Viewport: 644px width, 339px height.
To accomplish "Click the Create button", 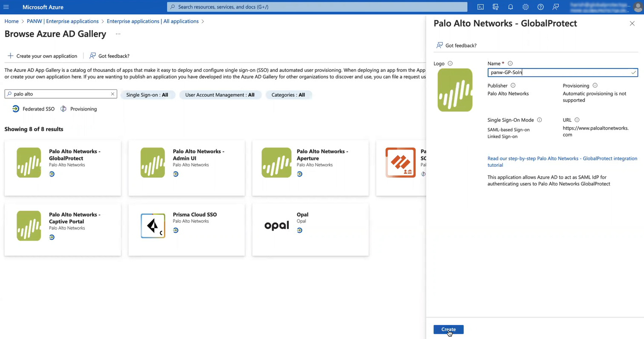I will (448, 329).
